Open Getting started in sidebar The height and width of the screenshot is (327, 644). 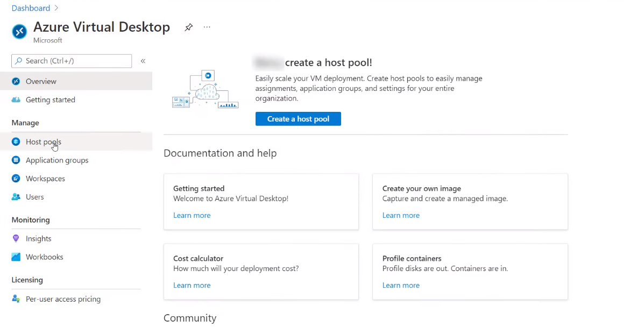click(50, 99)
